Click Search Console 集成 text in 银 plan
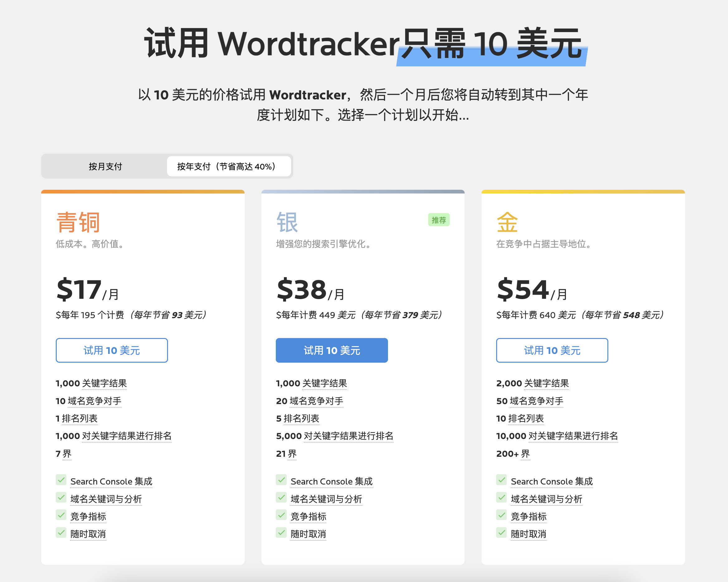Viewport: 728px width, 582px height. point(332,481)
